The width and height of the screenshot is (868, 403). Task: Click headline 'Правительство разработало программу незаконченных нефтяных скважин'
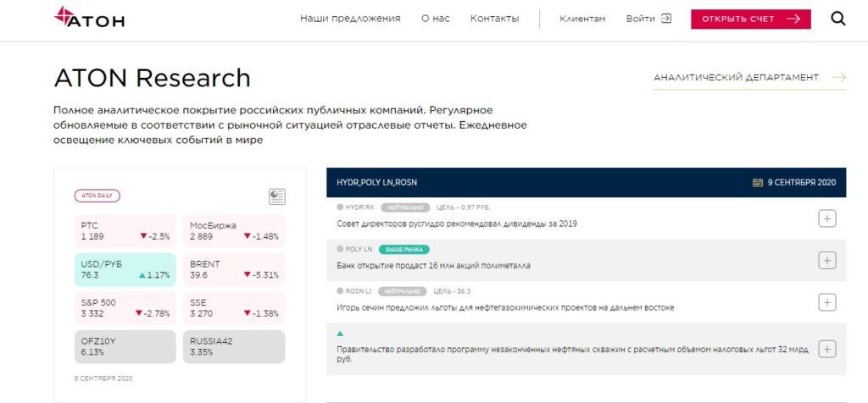(x=572, y=355)
